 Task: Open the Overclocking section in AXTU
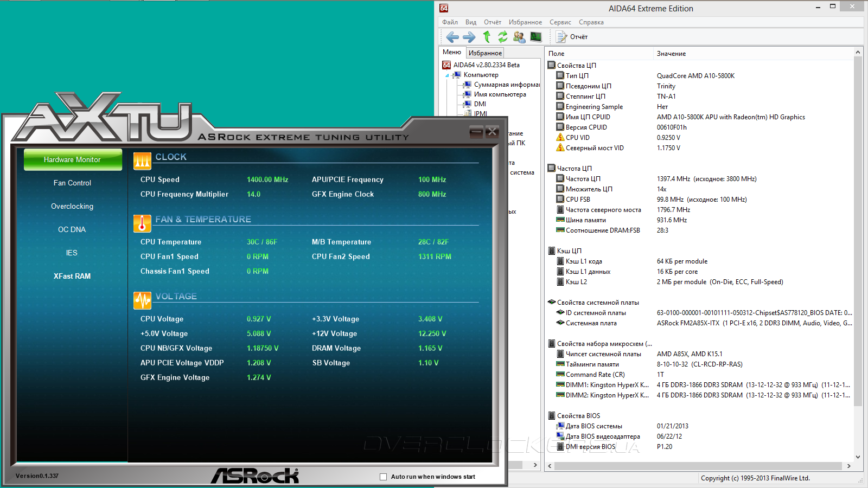pos(72,206)
